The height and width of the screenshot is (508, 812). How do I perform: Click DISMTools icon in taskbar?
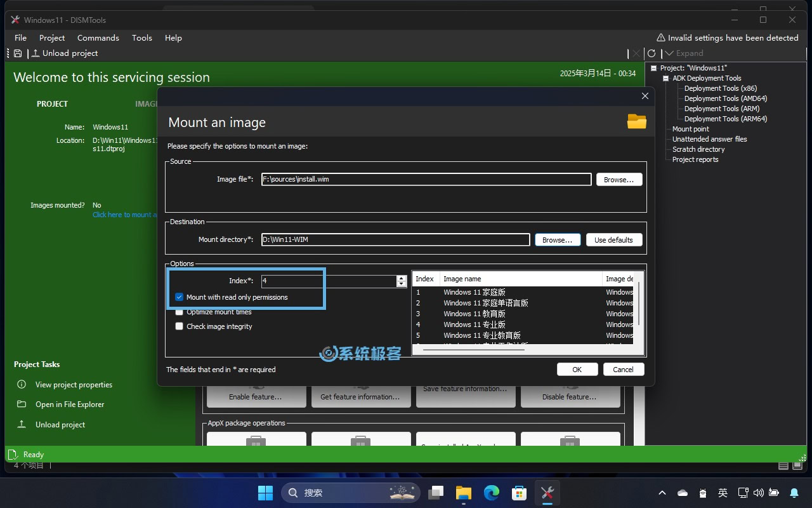click(547, 493)
